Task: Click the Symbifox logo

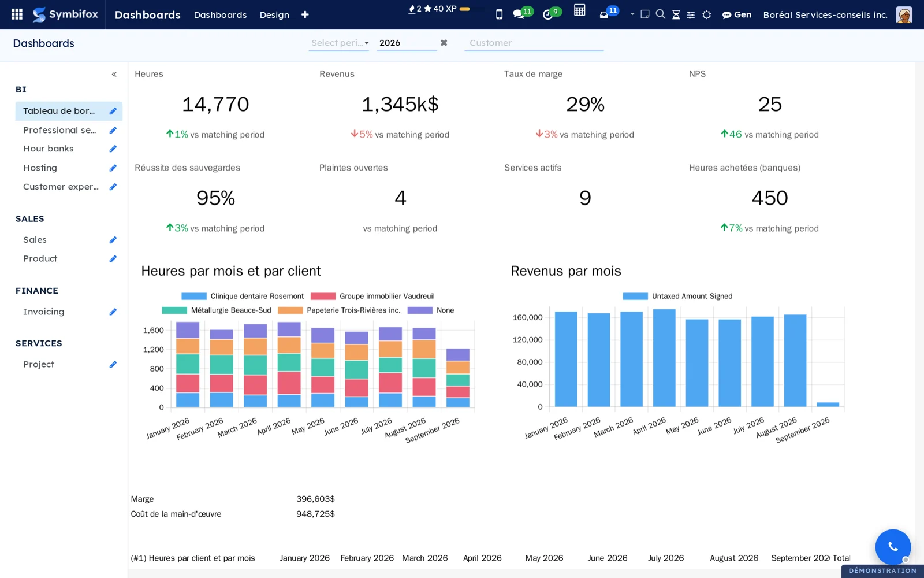Action: [x=65, y=14]
